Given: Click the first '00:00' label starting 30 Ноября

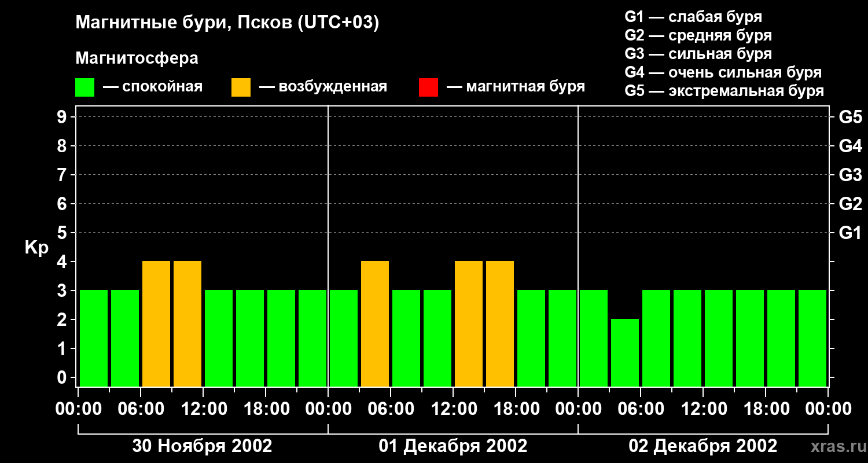Looking at the screenshot, I should click(78, 409).
